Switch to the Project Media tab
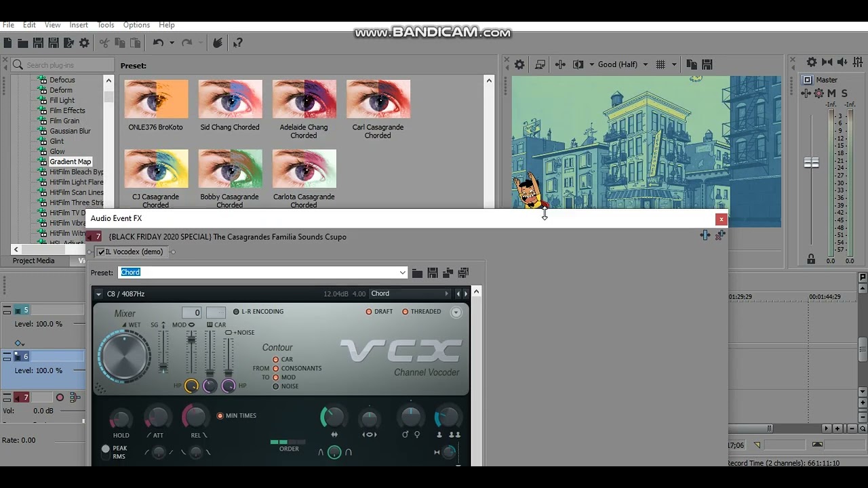This screenshot has height=488, width=868. click(33, 261)
